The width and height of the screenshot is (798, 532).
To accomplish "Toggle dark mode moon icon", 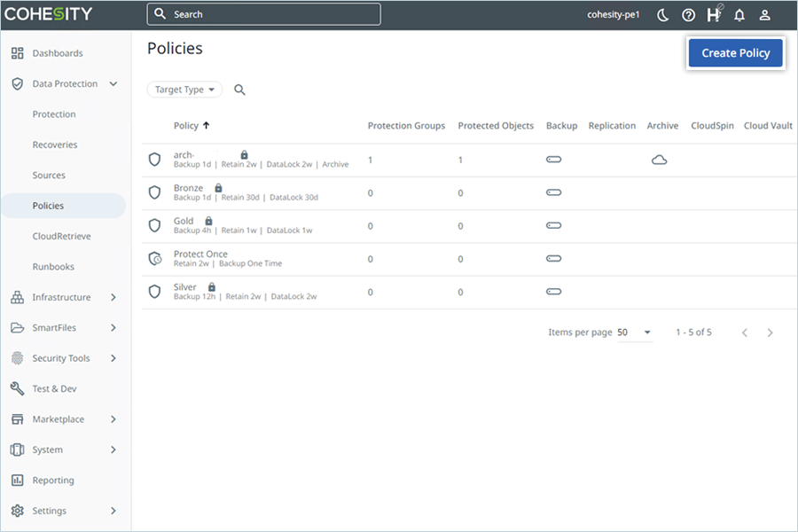I will click(662, 15).
